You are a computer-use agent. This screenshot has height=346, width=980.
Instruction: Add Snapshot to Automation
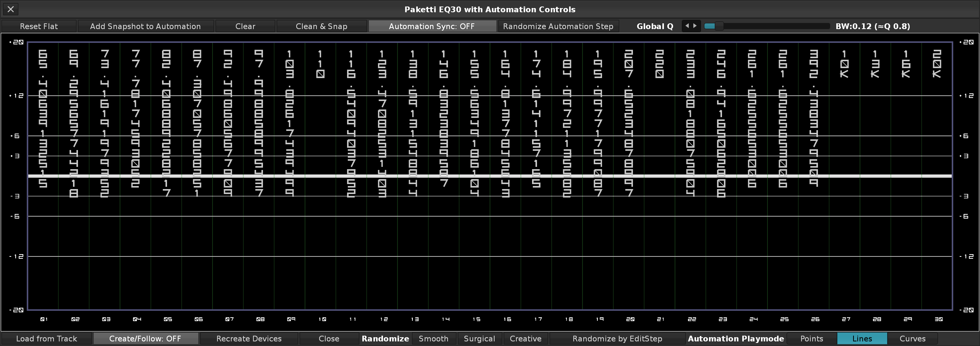[x=145, y=26]
